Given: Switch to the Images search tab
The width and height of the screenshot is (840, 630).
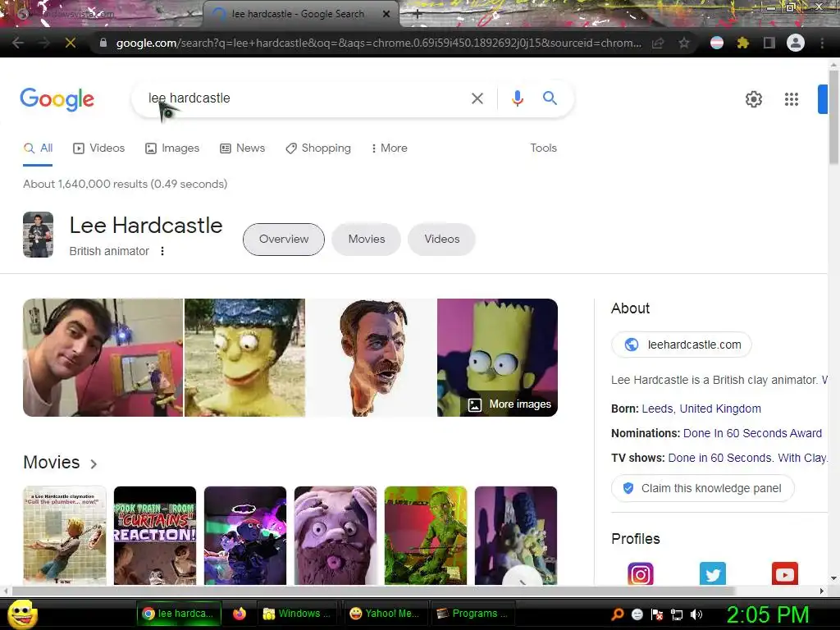Looking at the screenshot, I should click(172, 148).
